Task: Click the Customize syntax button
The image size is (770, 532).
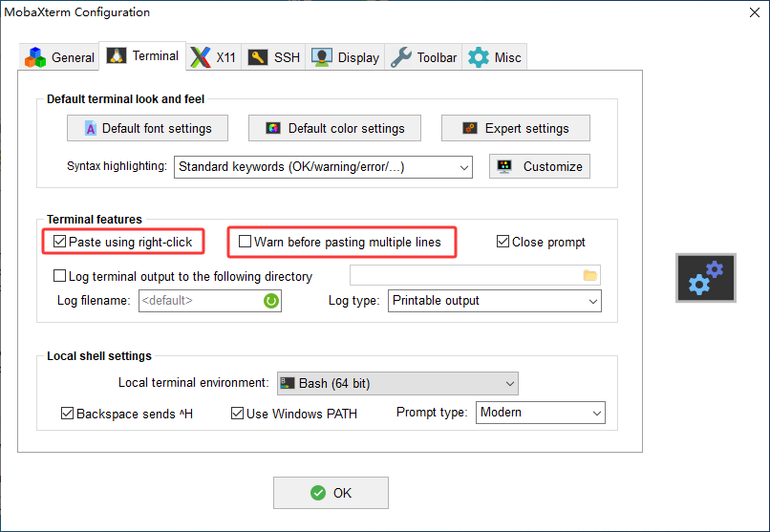Action: [x=539, y=166]
